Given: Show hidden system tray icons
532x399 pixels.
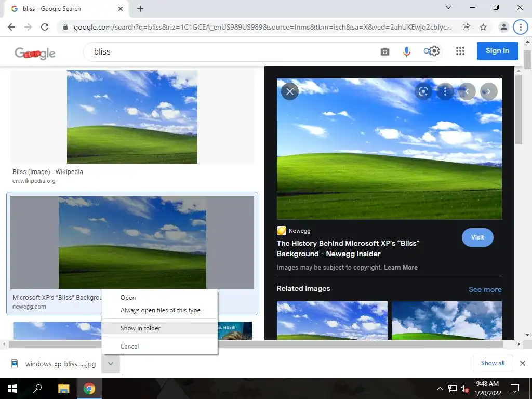Looking at the screenshot, I should click(x=440, y=389).
